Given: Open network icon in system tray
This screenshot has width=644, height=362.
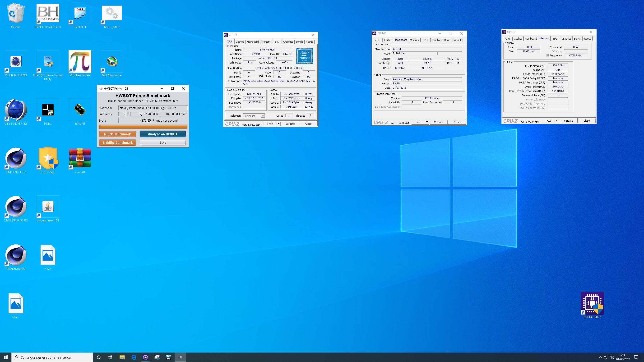Looking at the screenshot, I should [606, 357].
